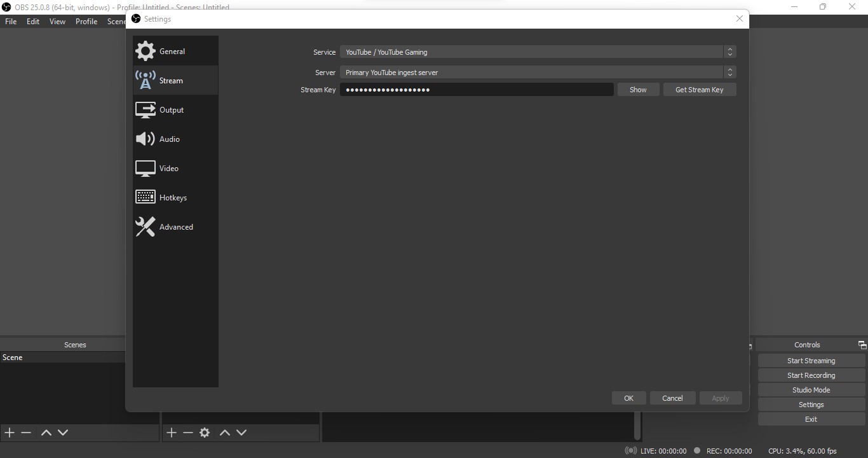Enable Studio Mode from the Controls panel

[x=811, y=390]
